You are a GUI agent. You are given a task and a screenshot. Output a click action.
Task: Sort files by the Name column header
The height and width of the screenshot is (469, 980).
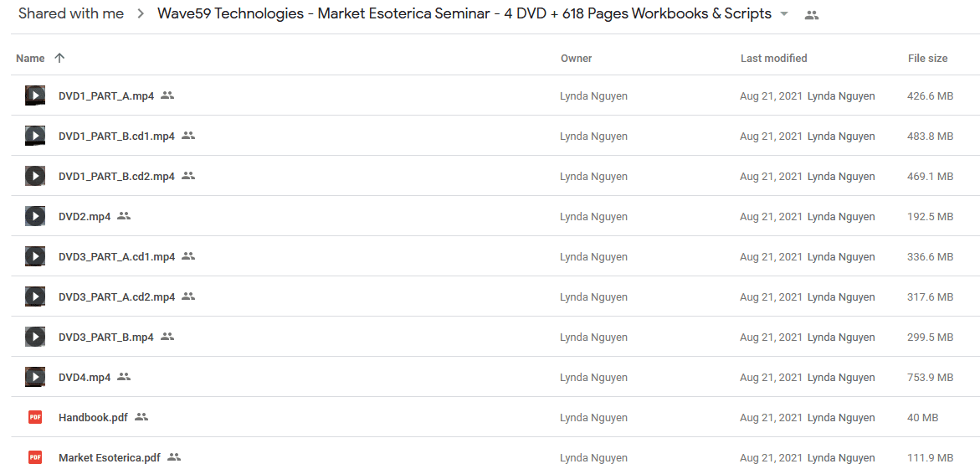[x=30, y=58]
